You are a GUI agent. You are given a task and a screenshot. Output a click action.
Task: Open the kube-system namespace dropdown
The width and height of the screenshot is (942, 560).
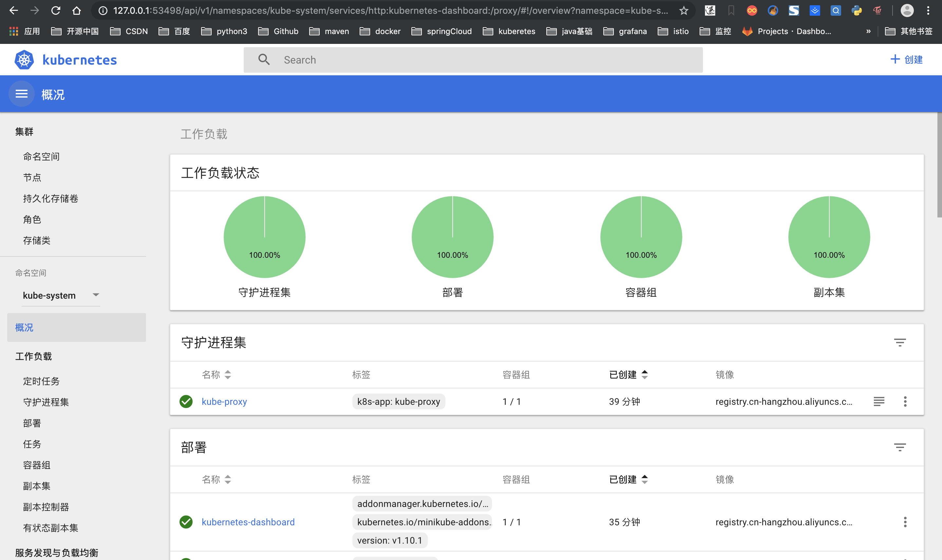pos(61,295)
